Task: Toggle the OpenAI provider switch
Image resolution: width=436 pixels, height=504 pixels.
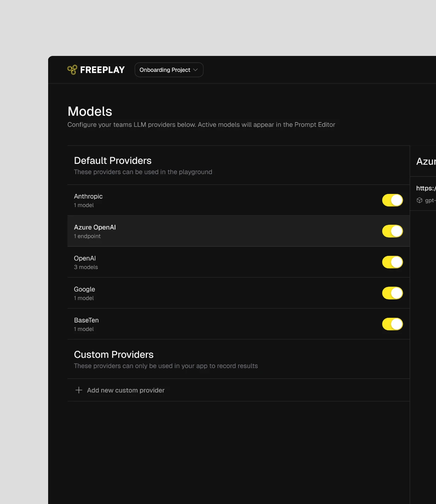Action: pos(392,262)
